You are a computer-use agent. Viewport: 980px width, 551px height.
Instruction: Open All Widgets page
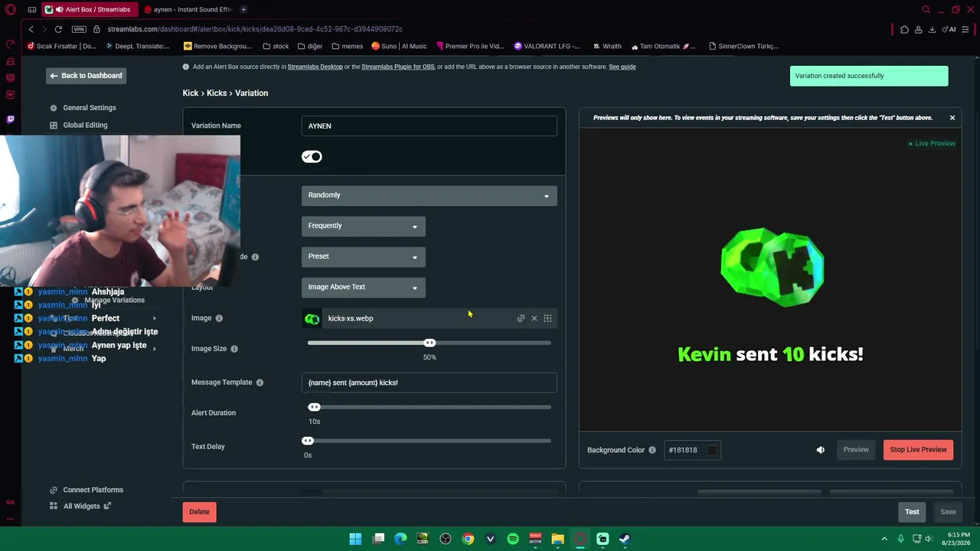coord(80,506)
